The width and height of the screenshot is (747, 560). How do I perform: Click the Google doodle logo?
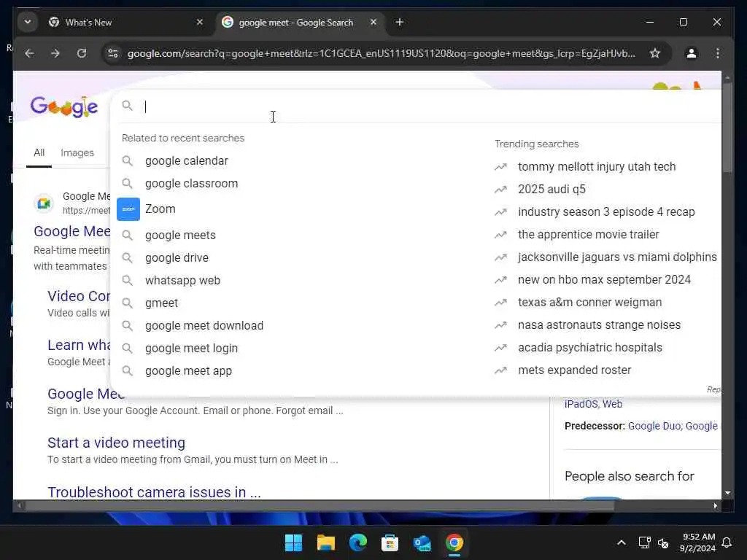coord(64,106)
